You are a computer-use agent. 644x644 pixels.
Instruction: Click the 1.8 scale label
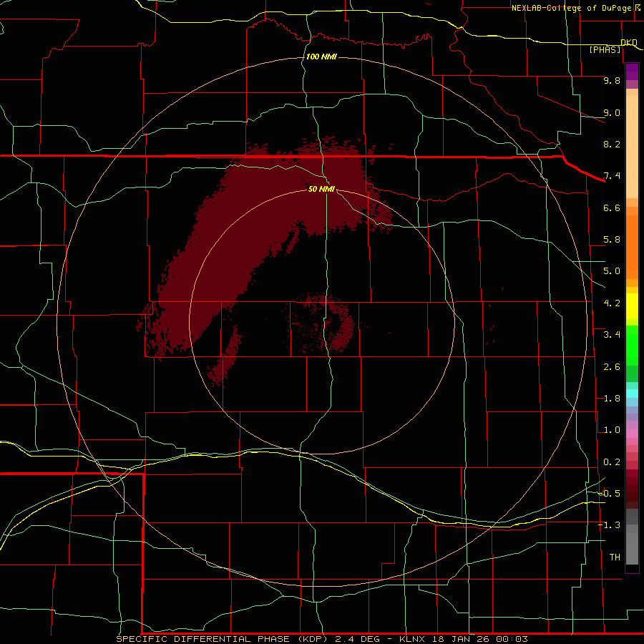[x=612, y=399]
